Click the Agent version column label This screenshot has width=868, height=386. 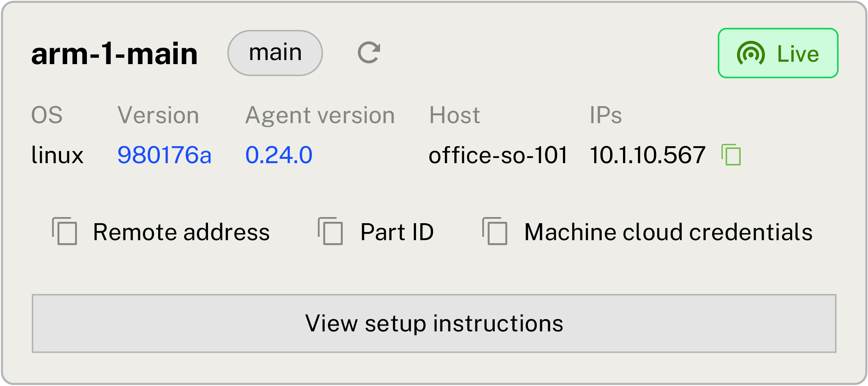coord(320,115)
